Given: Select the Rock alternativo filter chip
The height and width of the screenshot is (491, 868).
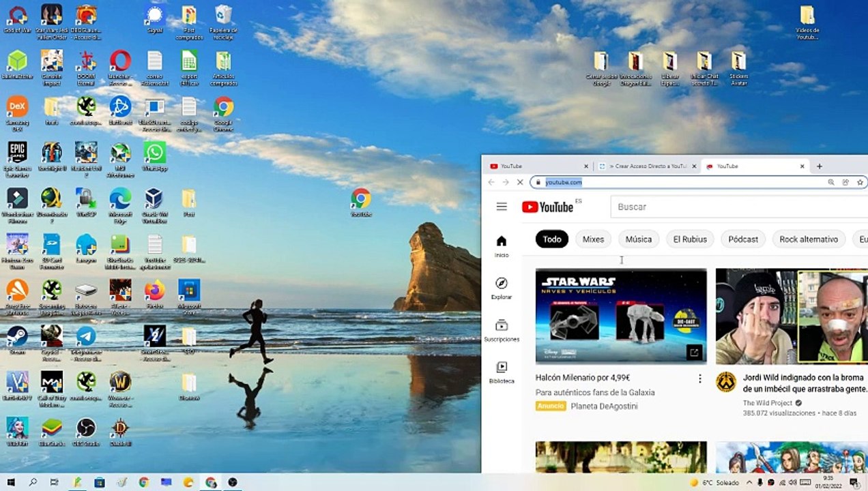Looking at the screenshot, I should [809, 239].
